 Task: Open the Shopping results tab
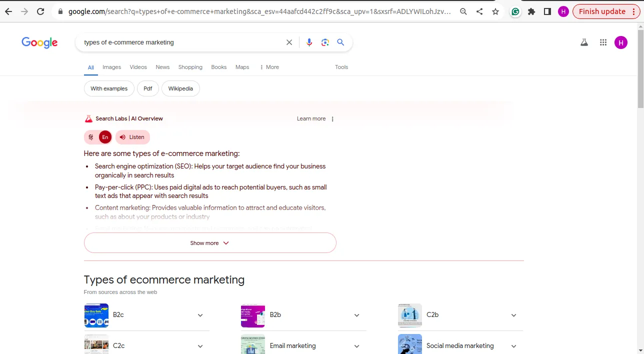190,67
